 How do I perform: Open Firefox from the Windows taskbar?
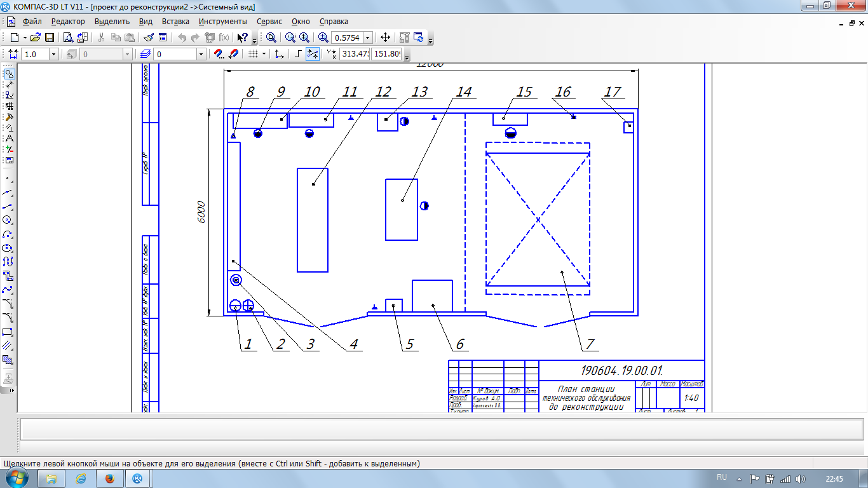click(109, 478)
